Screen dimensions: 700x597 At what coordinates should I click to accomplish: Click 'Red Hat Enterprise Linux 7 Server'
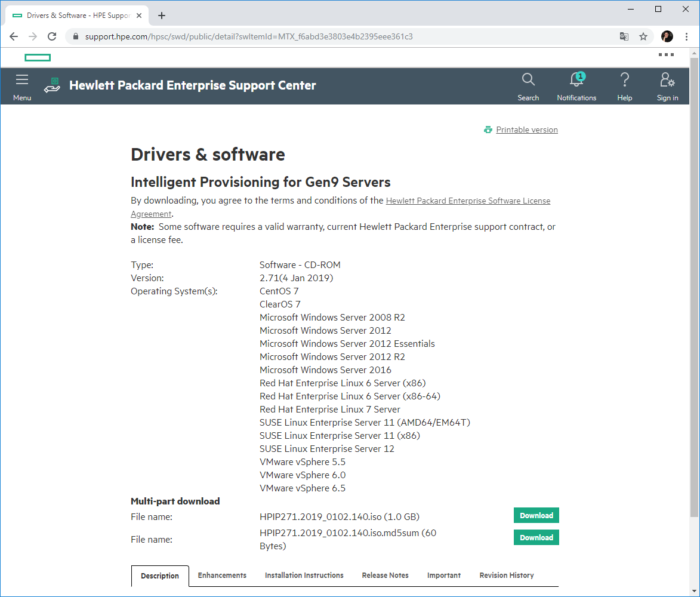pyautogui.click(x=330, y=410)
